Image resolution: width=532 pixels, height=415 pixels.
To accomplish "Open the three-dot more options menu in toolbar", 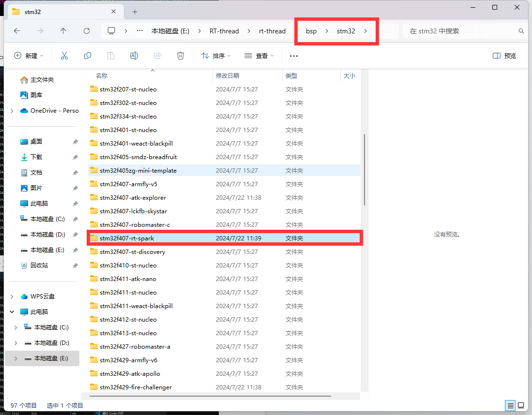I will pyautogui.click(x=294, y=56).
